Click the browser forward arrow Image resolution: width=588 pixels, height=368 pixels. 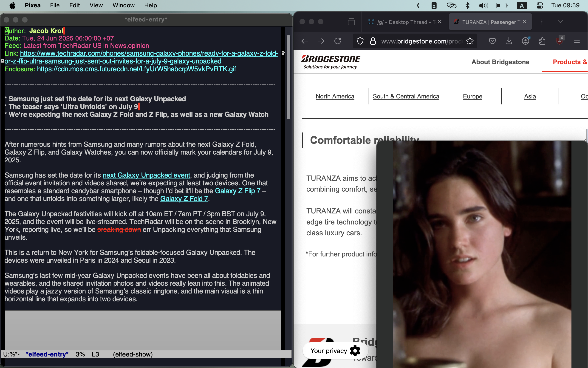coord(321,41)
